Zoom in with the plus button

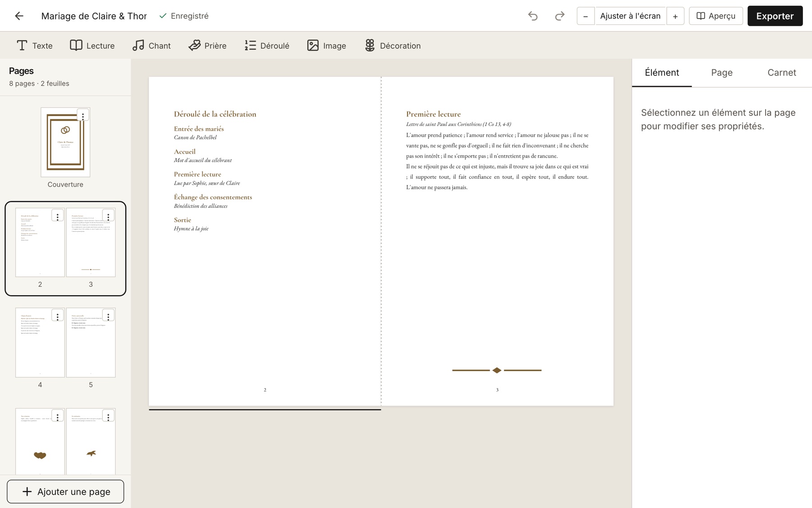pos(675,16)
